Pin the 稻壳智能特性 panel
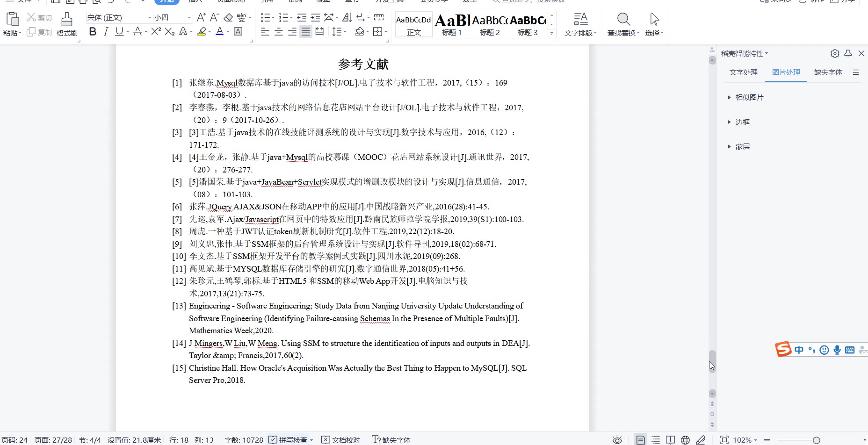This screenshot has width=868, height=445. (848, 53)
